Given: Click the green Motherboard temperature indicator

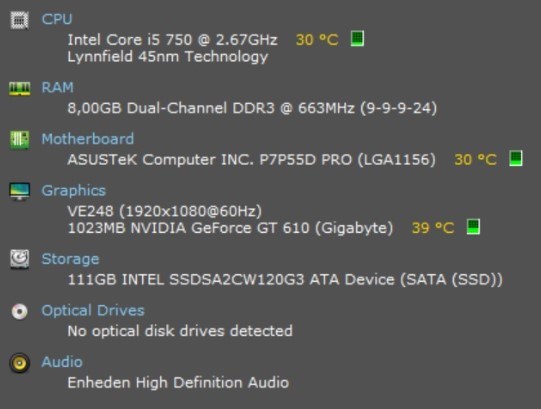Looking at the screenshot, I should [x=516, y=158].
